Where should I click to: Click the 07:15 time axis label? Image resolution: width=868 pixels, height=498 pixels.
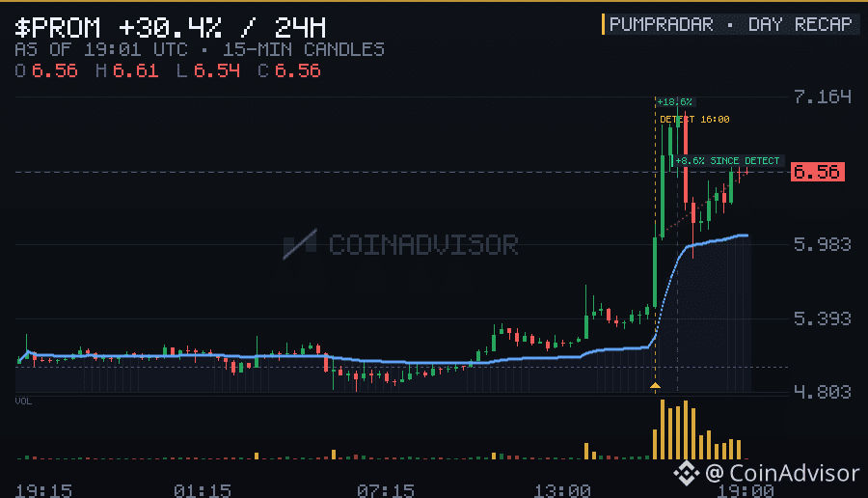point(385,491)
